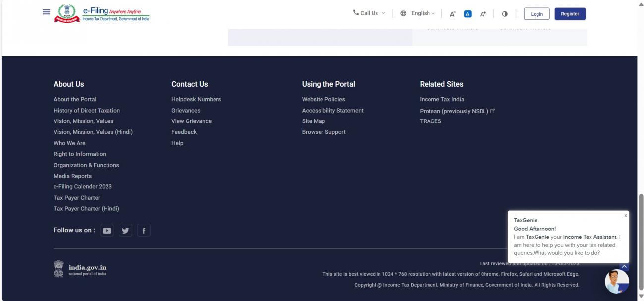Open the Protean (previously NSDL) link

pos(454,111)
